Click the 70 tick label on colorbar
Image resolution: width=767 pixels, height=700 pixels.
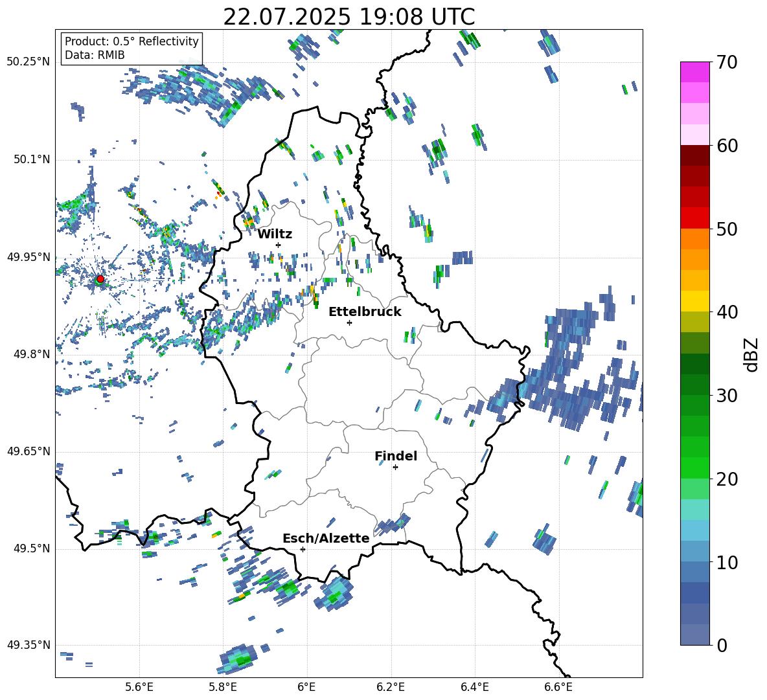click(x=726, y=63)
